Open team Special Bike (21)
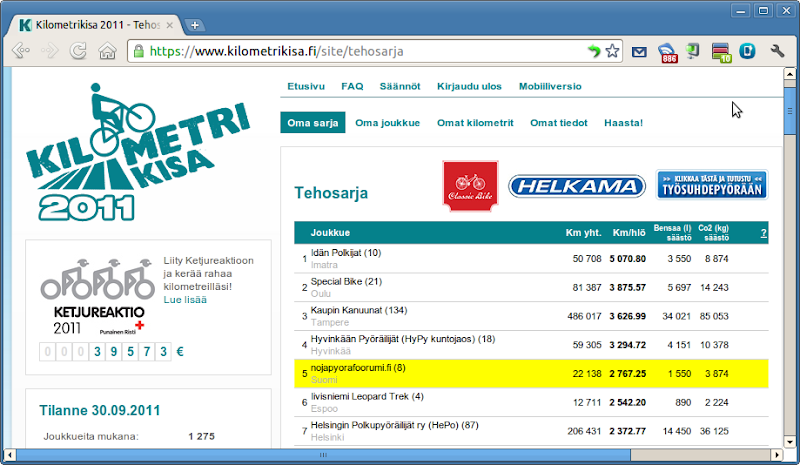The width and height of the screenshot is (800, 465). (x=346, y=281)
